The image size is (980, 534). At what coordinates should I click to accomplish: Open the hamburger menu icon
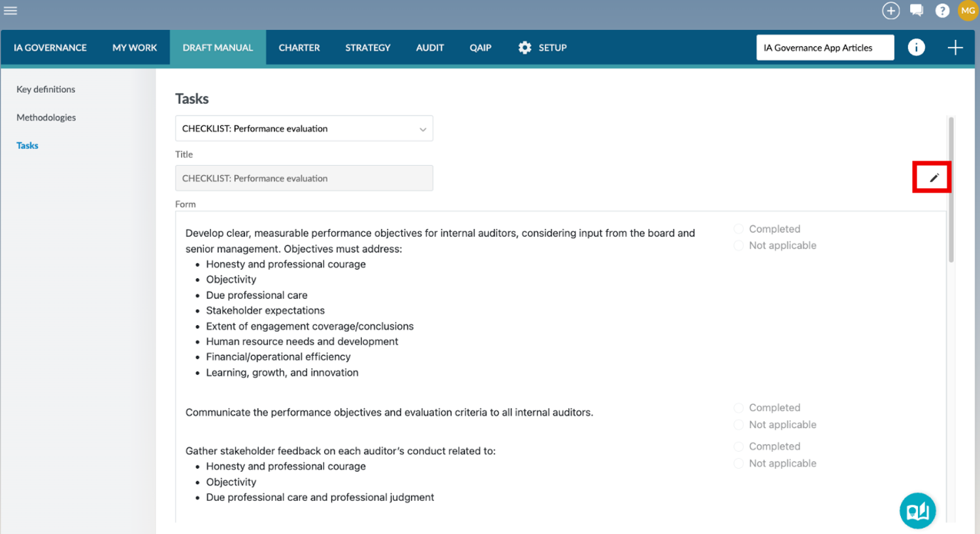coord(10,10)
